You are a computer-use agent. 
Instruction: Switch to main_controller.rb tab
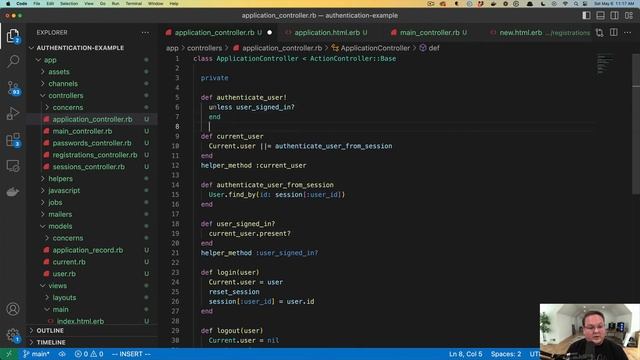point(429,33)
